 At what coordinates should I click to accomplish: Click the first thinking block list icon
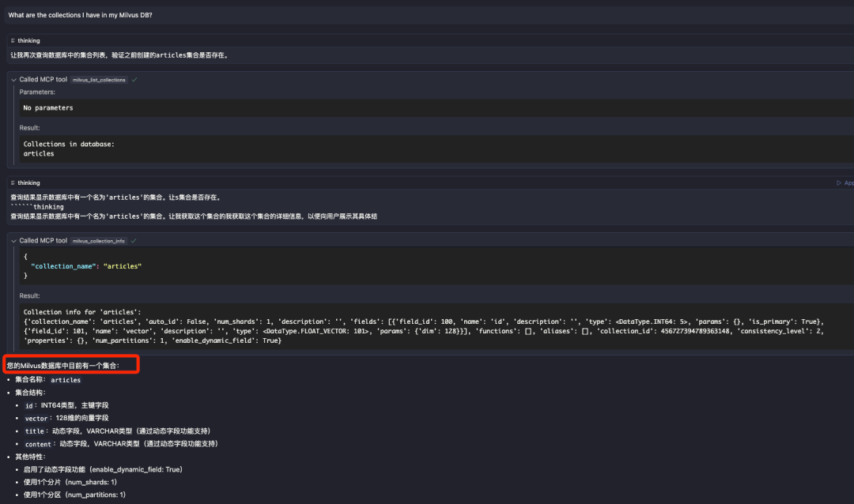click(13, 40)
